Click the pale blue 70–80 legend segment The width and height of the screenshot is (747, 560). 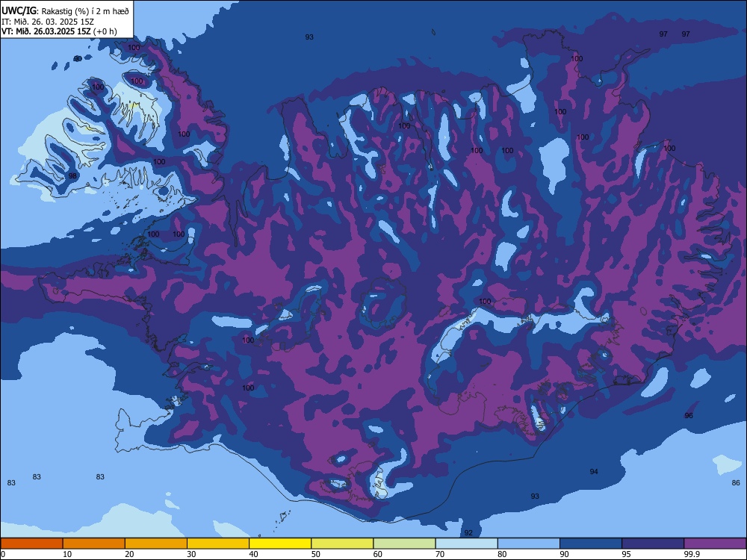(x=466, y=544)
